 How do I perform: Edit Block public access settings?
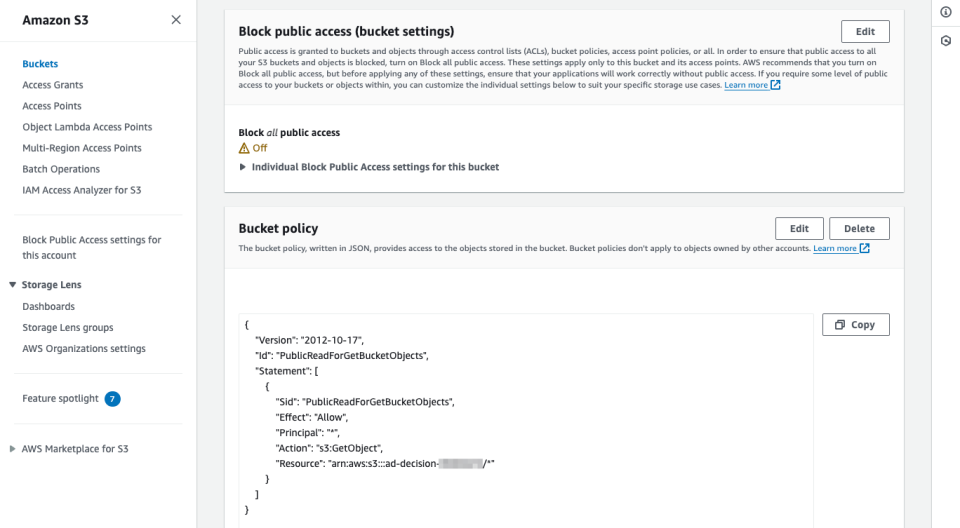(865, 31)
